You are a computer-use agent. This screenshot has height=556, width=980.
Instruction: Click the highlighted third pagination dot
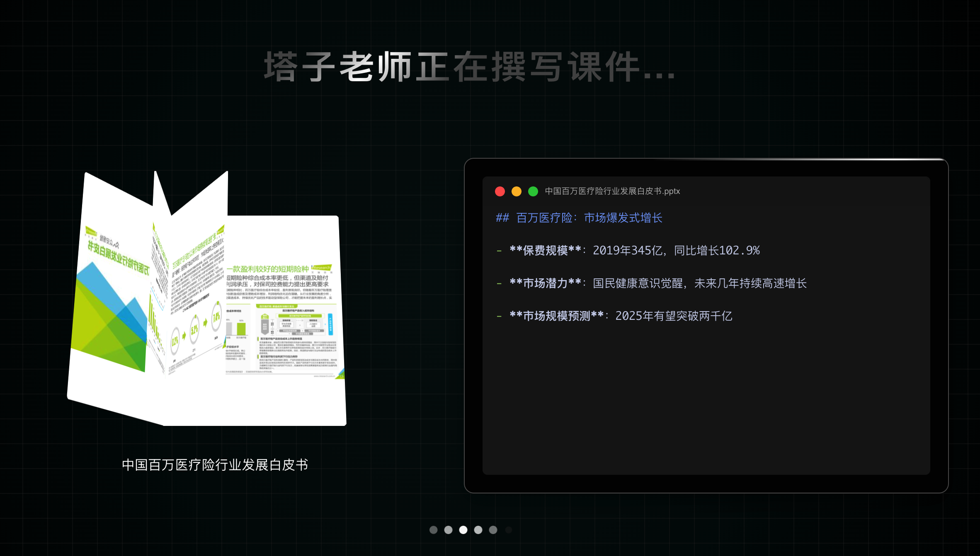click(463, 530)
